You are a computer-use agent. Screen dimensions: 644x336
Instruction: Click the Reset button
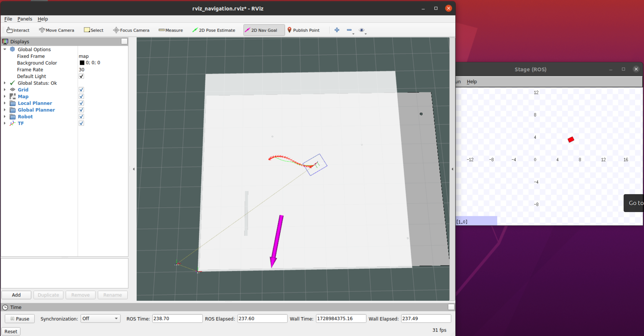11,332
